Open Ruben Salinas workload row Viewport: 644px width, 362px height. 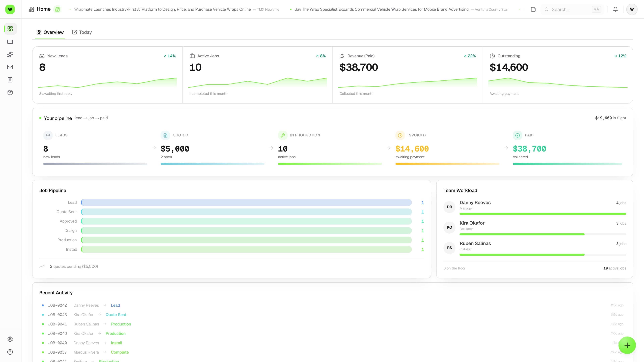pyautogui.click(x=534, y=248)
